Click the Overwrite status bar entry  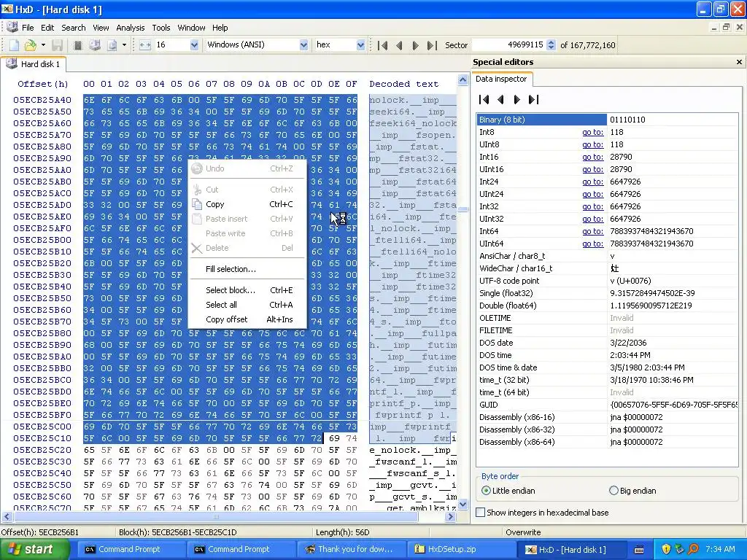coord(523,532)
